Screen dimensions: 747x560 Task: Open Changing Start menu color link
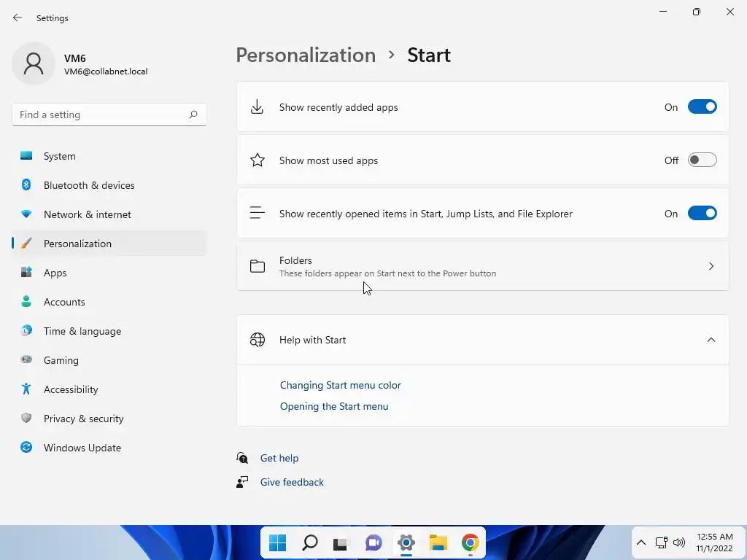[340, 385]
